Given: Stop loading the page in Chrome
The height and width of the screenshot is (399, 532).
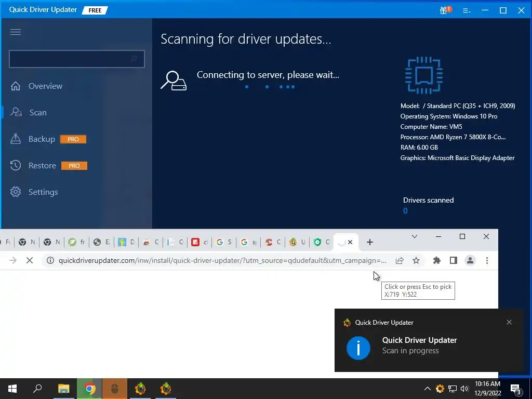Looking at the screenshot, I should (x=30, y=261).
